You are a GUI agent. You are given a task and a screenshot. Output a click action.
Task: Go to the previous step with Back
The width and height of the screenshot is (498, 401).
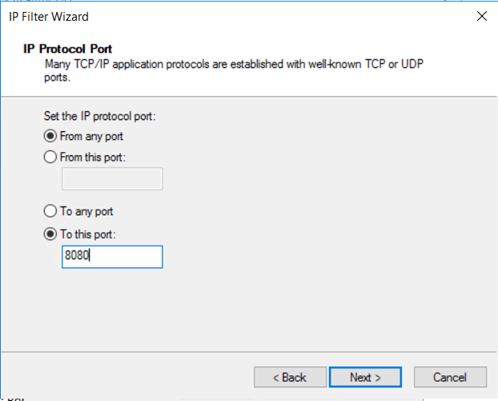pos(290,377)
